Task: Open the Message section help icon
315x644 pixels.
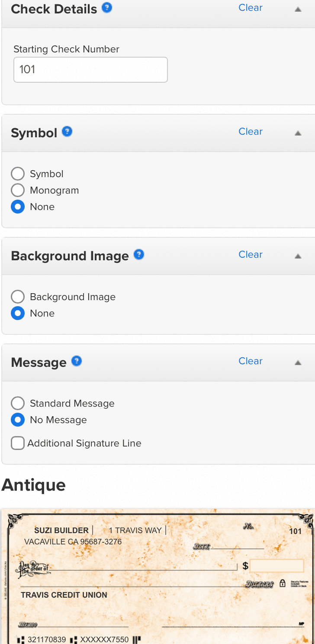Action: pos(77,361)
